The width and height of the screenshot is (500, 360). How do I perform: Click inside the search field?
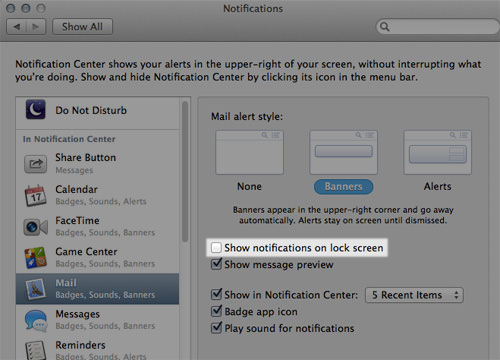click(438, 27)
